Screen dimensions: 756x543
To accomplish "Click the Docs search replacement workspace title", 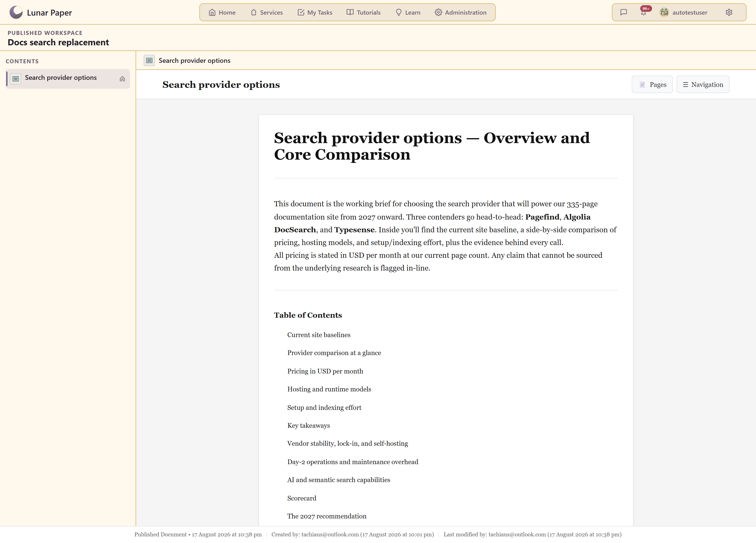I will pyautogui.click(x=58, y=42).
